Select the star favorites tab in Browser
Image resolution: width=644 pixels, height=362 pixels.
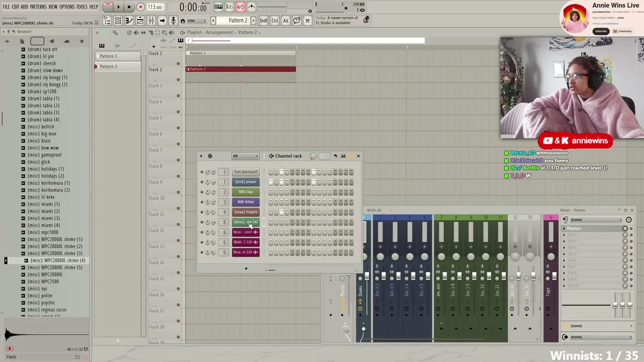click(x=82, y=41)
